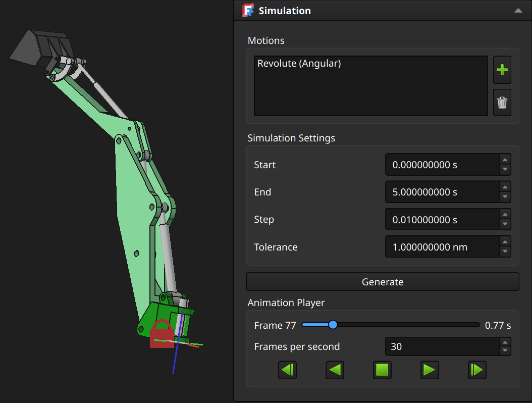This screenshot has width=532, height=403.
Task: Decrease the Start time with the down arrow
Action: click(505, 169)
